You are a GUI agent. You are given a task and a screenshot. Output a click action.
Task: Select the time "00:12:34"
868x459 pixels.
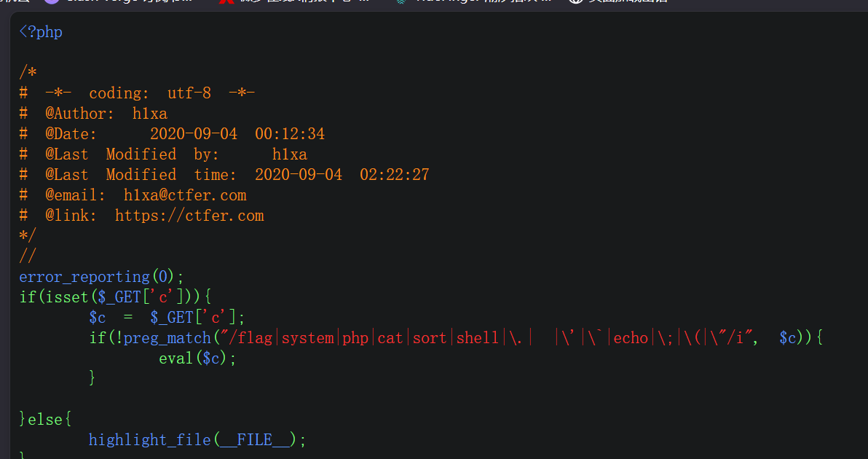pyautogui.click(x=290, y=134)
